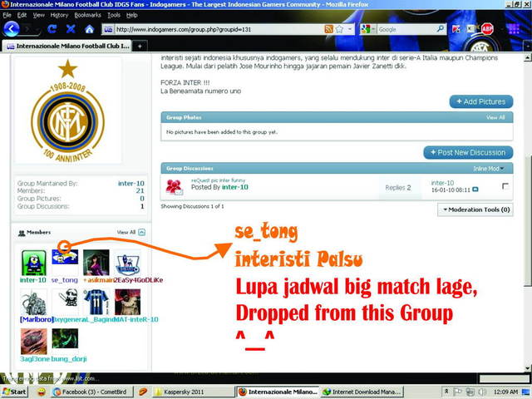Open the Help menu

[x=132, y=15]
